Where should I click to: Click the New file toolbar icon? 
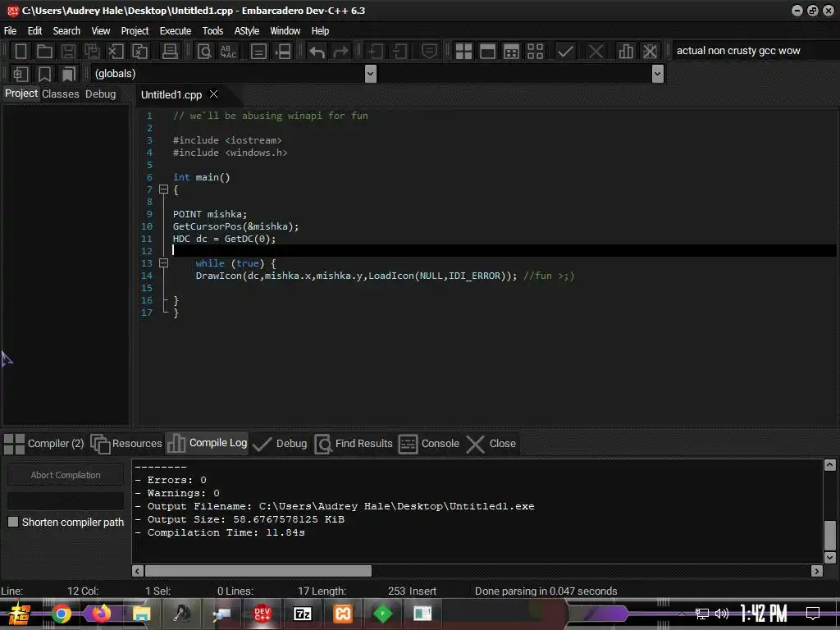click(x=21, y=52)
